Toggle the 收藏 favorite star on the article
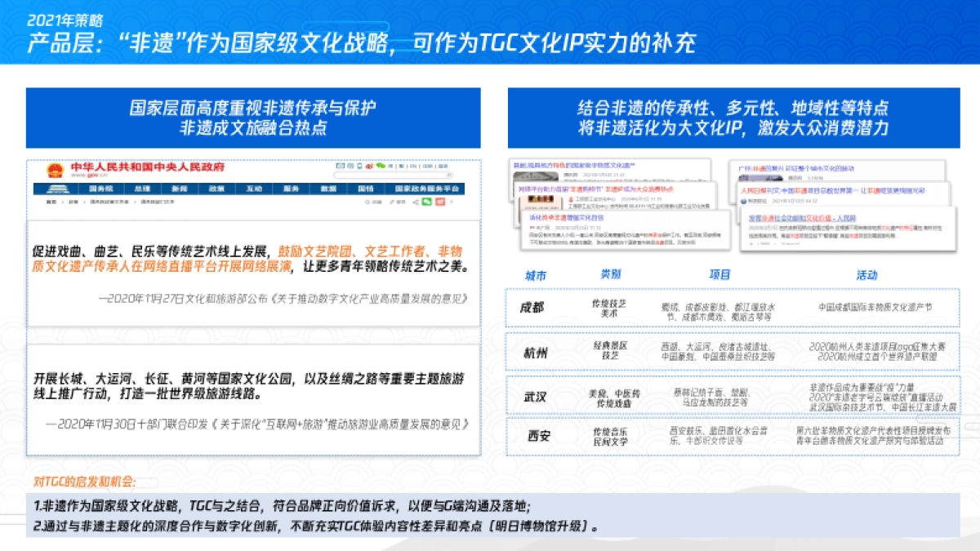The width and height of the screenshot is (980, 551). (368, 202)
